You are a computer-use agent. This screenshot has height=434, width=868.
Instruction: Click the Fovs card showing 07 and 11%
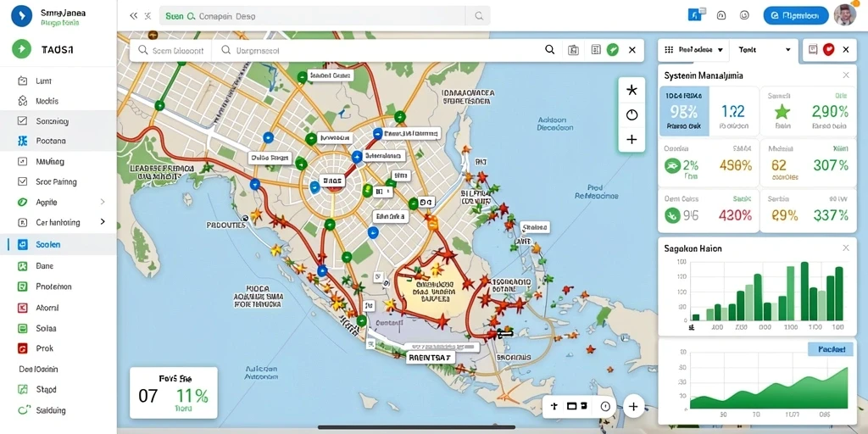(x=173, y=392)
